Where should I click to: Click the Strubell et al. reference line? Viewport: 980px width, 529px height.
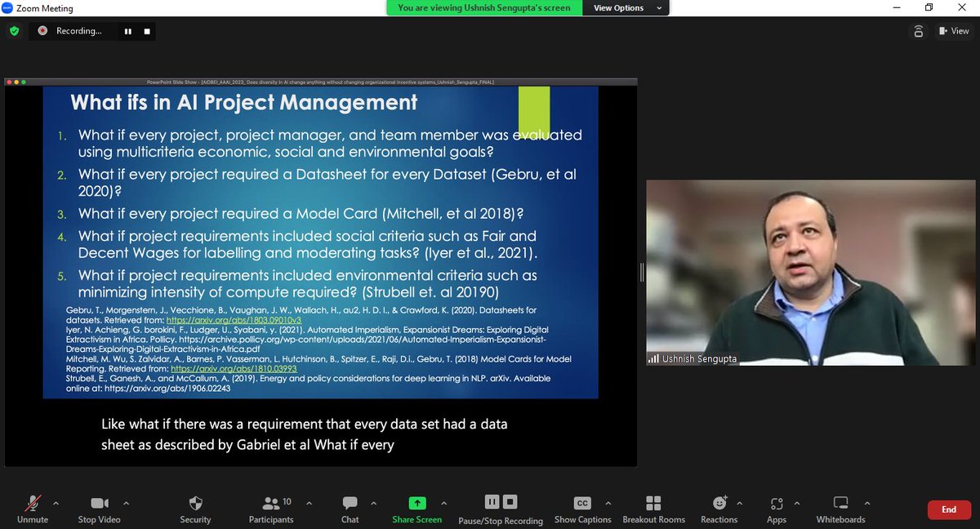[x=309, y=384]
